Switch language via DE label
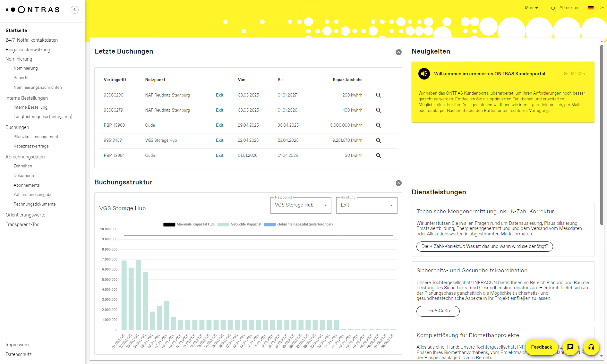607x364 pixels. point(601,8)
